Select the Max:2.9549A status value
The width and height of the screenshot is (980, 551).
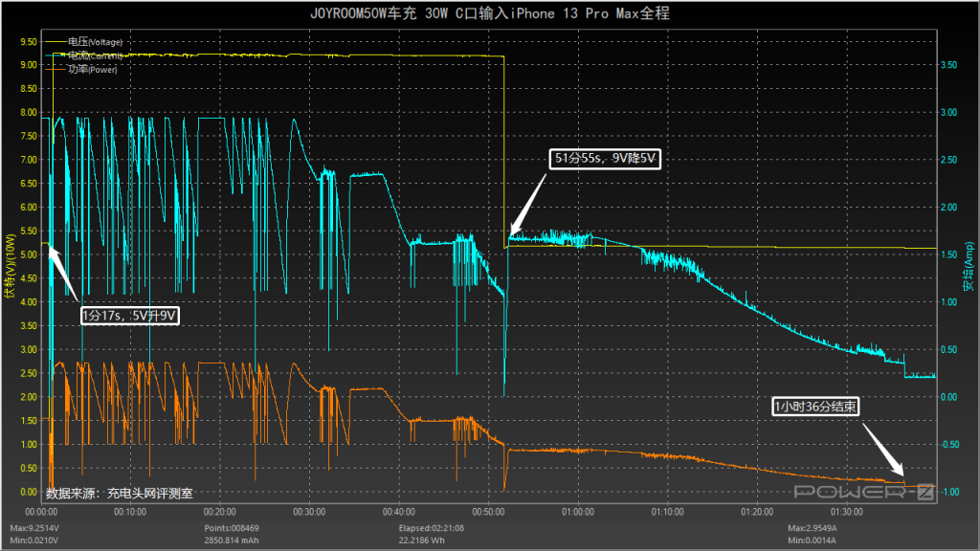813,528
